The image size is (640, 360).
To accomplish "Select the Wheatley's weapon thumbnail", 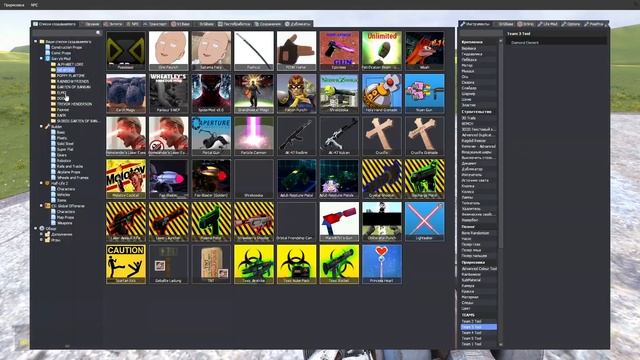I will (x=168, y=93).
